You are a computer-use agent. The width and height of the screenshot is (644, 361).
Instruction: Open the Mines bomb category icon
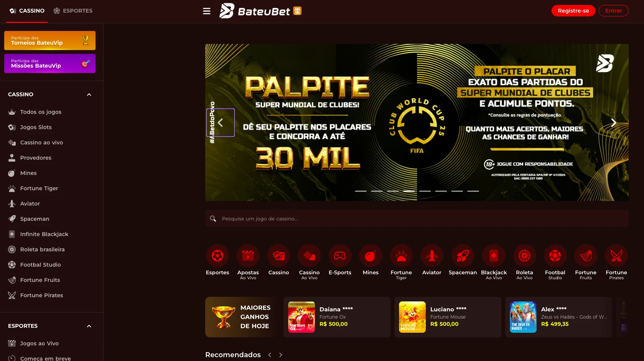tap(370, 256)
